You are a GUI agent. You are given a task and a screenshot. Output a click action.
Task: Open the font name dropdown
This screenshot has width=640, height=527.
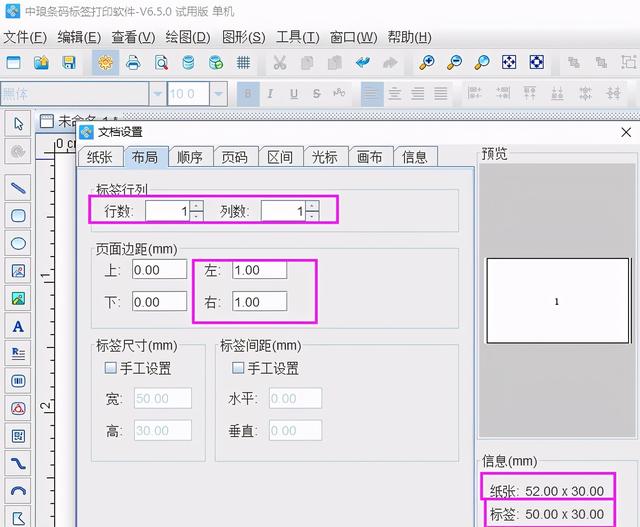(157, 94)
